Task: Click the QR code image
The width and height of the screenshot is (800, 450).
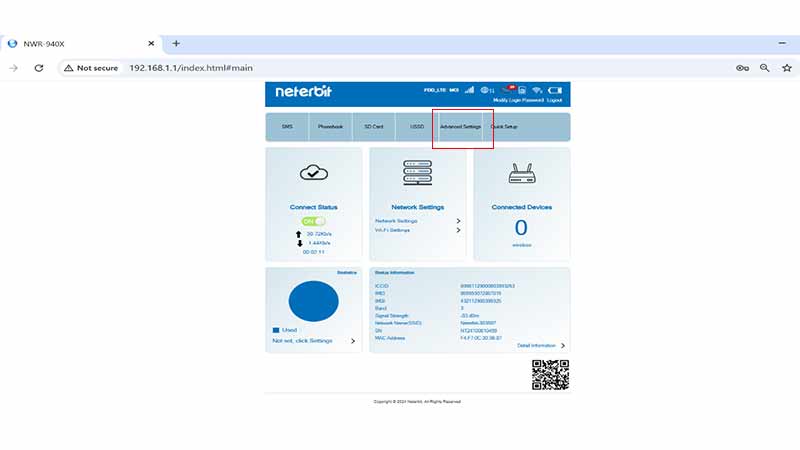Action: pyautogui.click(x=551, y=374)
